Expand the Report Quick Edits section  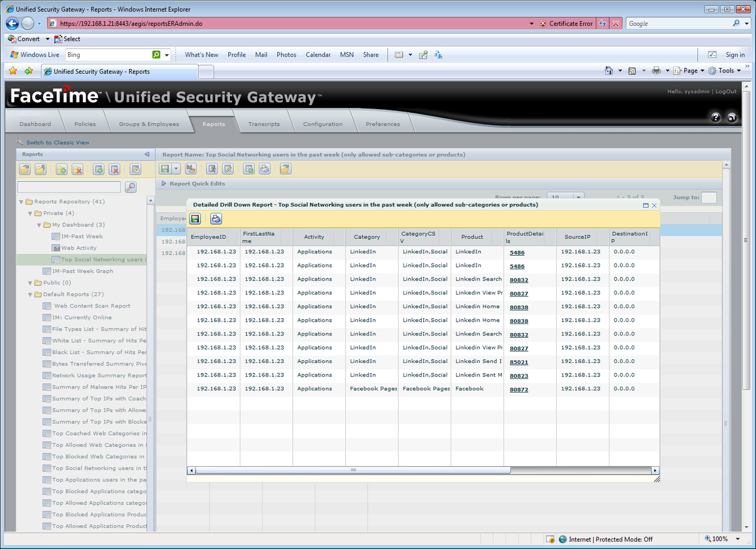[164, 184]
